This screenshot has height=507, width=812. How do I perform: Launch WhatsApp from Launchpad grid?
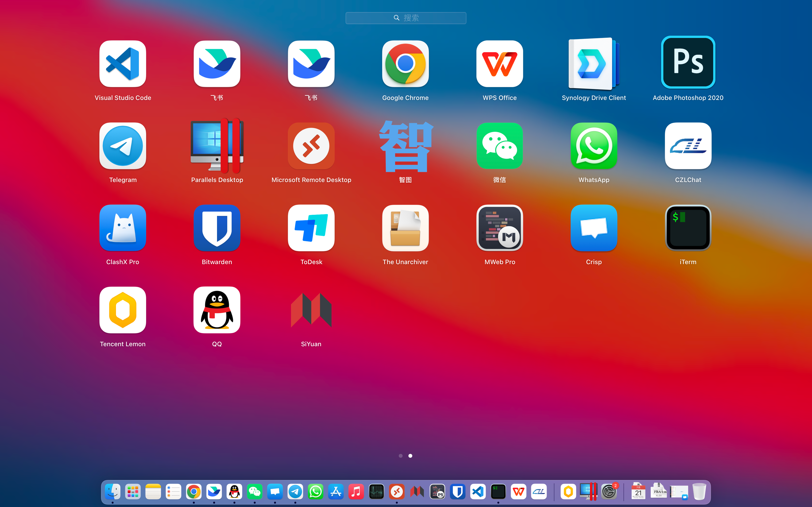pos(594,146)
